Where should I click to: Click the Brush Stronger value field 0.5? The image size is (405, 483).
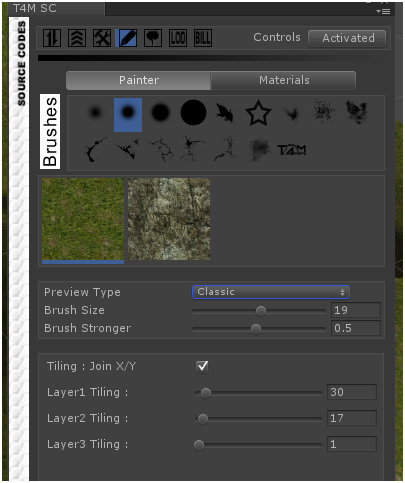356,328
